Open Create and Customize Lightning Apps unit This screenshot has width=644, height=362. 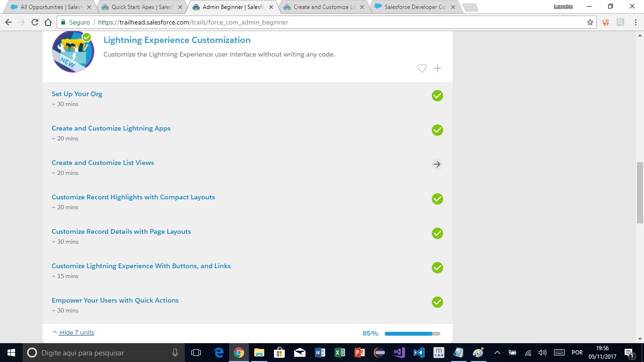(x=111, y=128)
